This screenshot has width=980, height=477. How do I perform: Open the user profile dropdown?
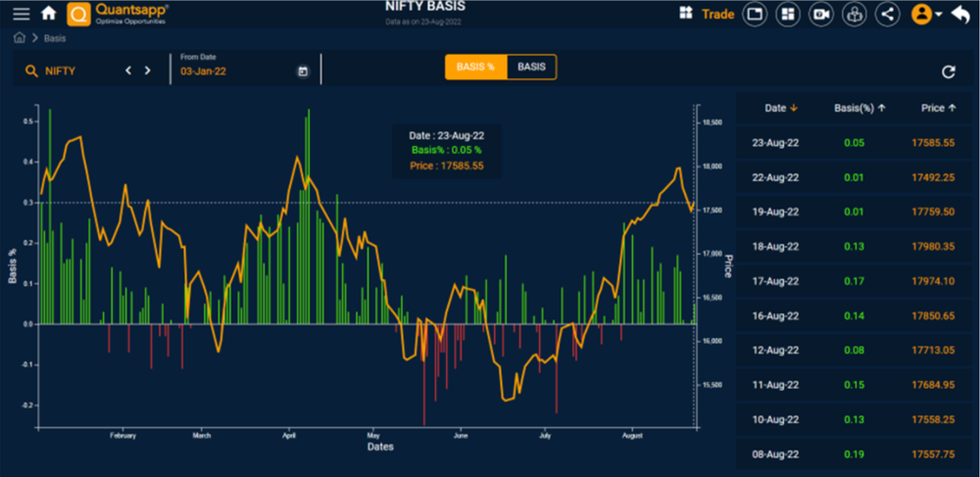coord(924,14)
